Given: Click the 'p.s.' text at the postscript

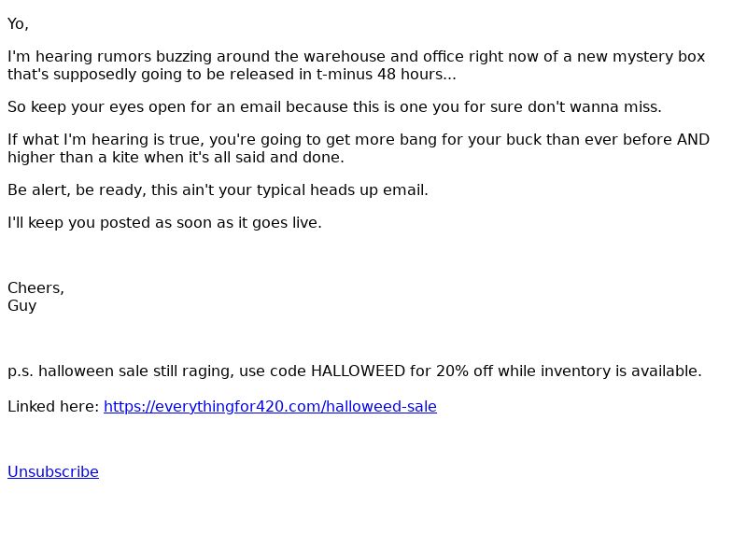Looking at the screenshot, I should coord(21,371).
